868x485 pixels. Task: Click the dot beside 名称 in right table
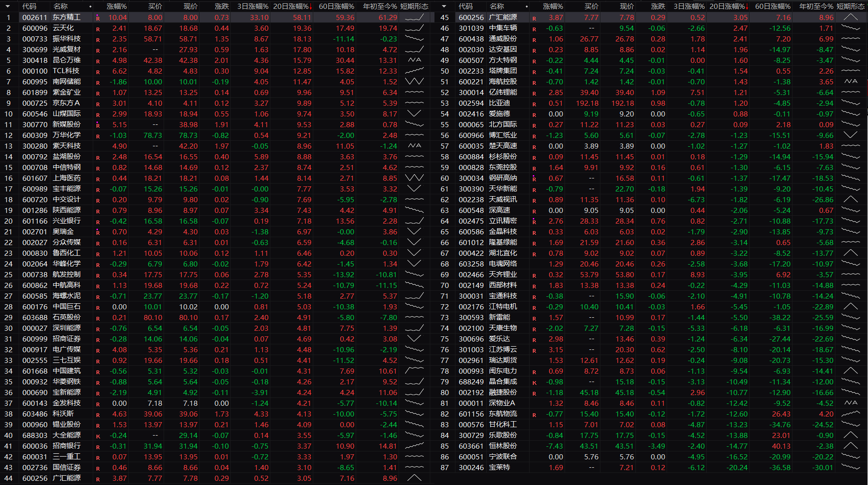(x=526, y=7)
